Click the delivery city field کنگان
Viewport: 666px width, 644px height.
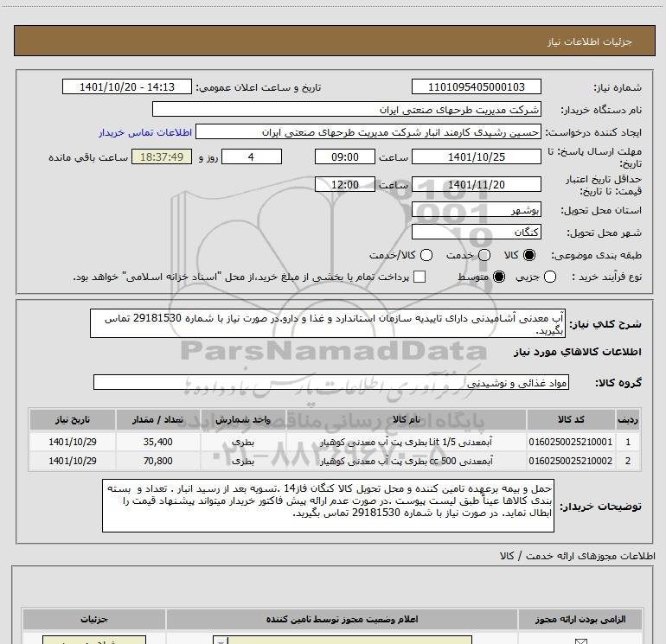coord(476,232)
